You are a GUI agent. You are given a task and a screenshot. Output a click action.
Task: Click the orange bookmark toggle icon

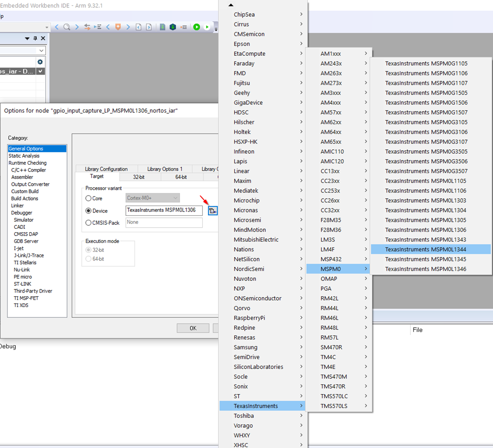click(118, 27)
